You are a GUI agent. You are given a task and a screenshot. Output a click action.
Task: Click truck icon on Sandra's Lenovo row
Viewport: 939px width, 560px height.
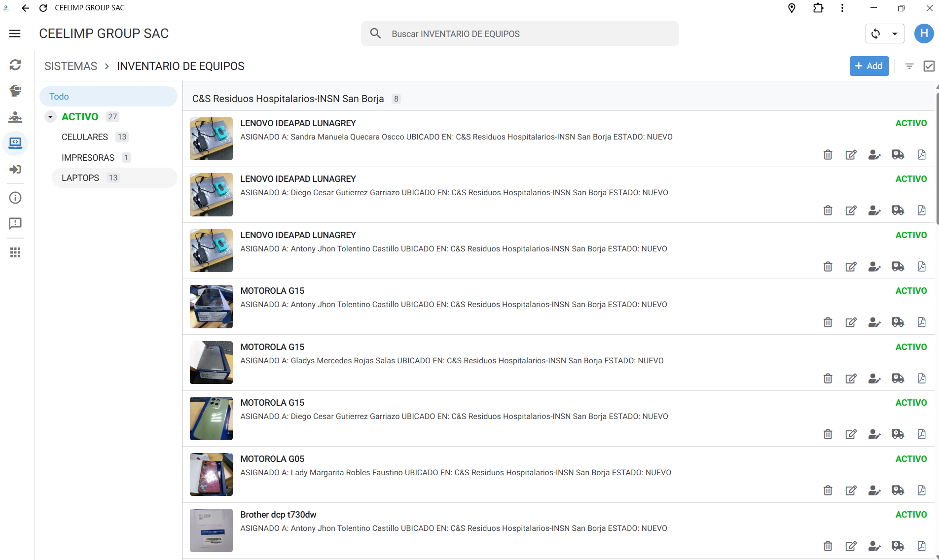(898, 155)
